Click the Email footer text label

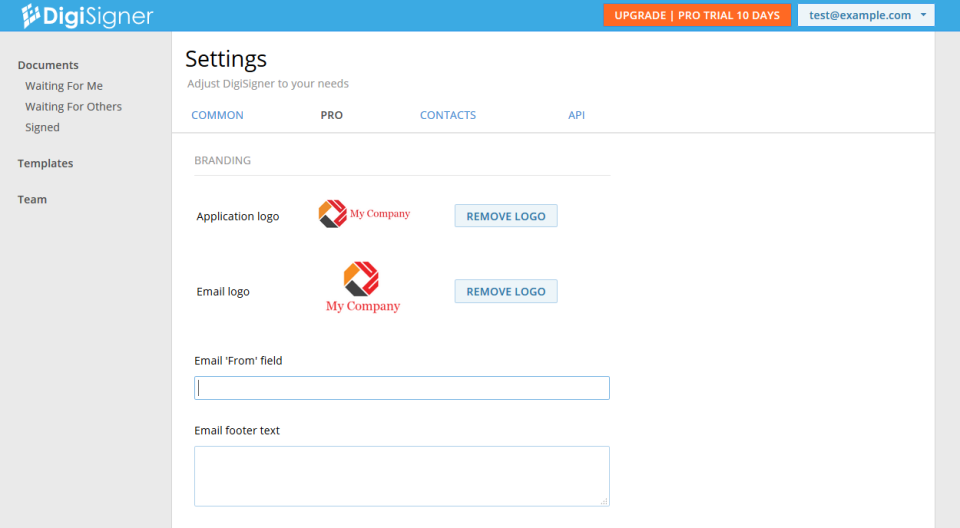pos(237,431)
